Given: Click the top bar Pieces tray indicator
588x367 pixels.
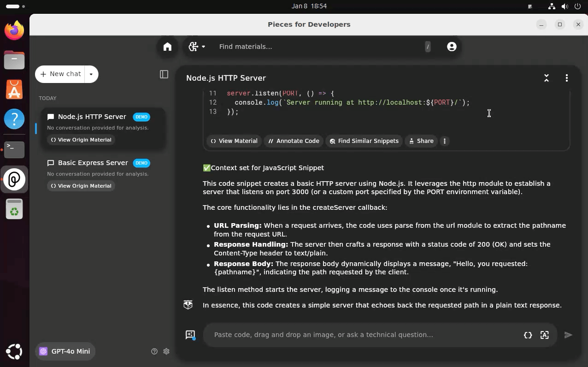Looking at the screenshot, I should 530,6.
